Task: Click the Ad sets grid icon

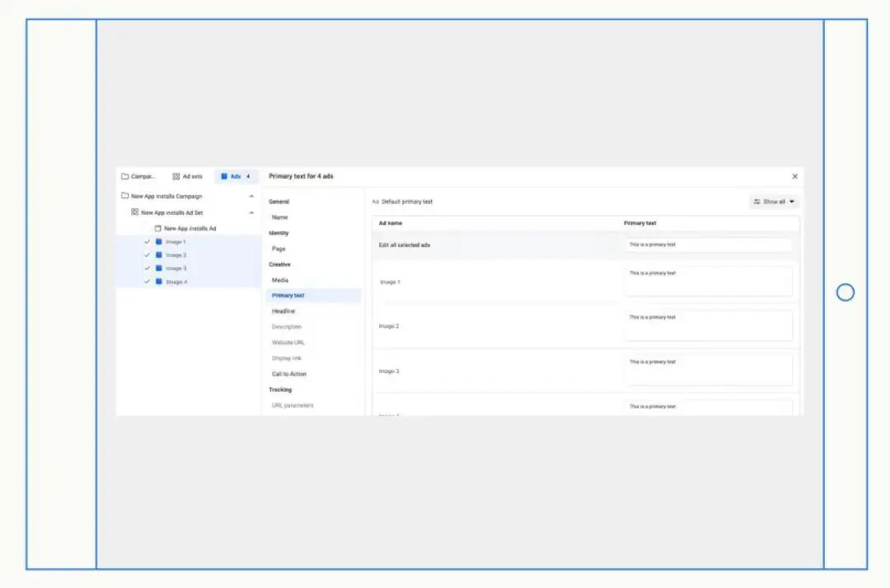Action: coord(176,176)
